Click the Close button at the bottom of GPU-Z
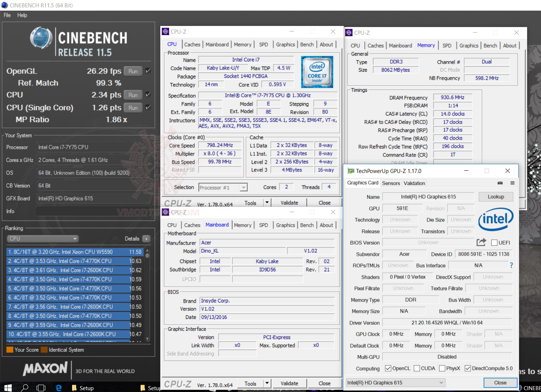This screenshot has height=392, width=541. [500, 382]
